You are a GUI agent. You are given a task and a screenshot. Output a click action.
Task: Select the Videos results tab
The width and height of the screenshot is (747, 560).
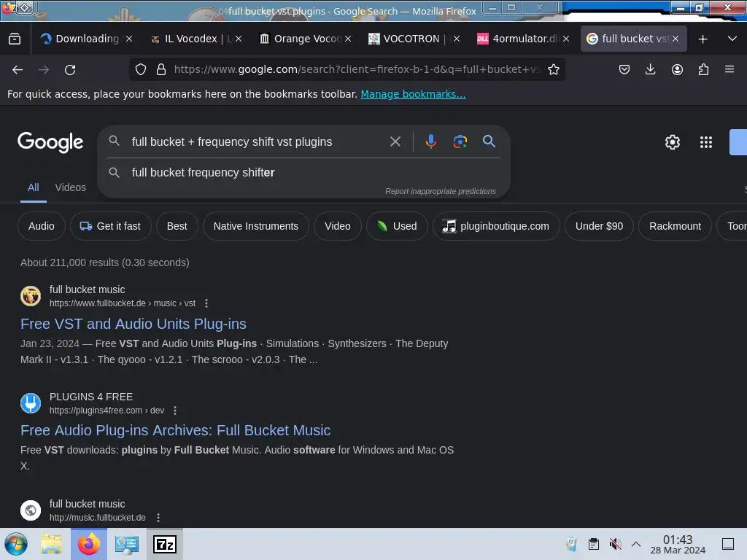coord(71,187)
